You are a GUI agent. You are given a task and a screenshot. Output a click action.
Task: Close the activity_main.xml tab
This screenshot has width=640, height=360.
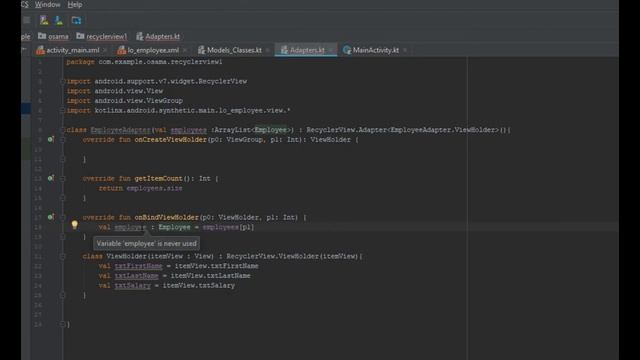tap(105, 50)
